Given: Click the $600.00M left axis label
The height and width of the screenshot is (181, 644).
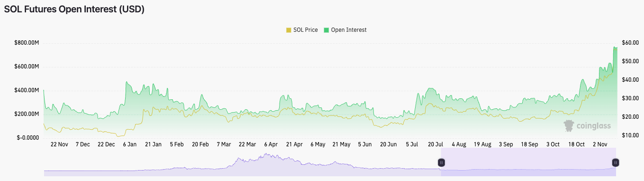Looking at the screenshot, I should [x=27, y=67].
